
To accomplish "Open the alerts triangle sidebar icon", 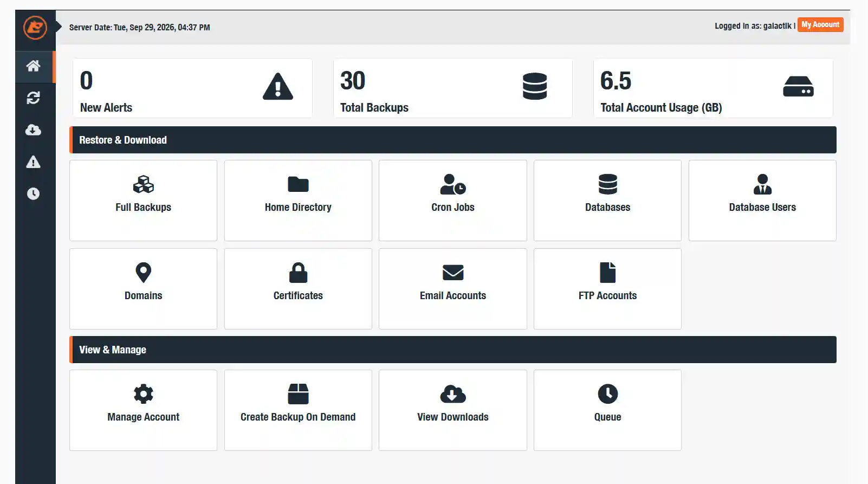I will (x=34, y=162).
